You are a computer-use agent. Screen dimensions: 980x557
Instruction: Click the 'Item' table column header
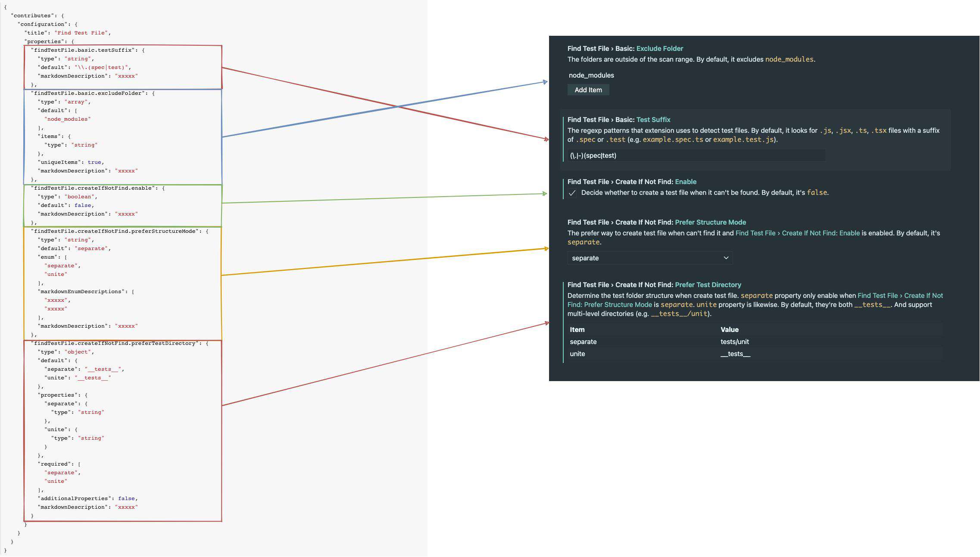577,329
